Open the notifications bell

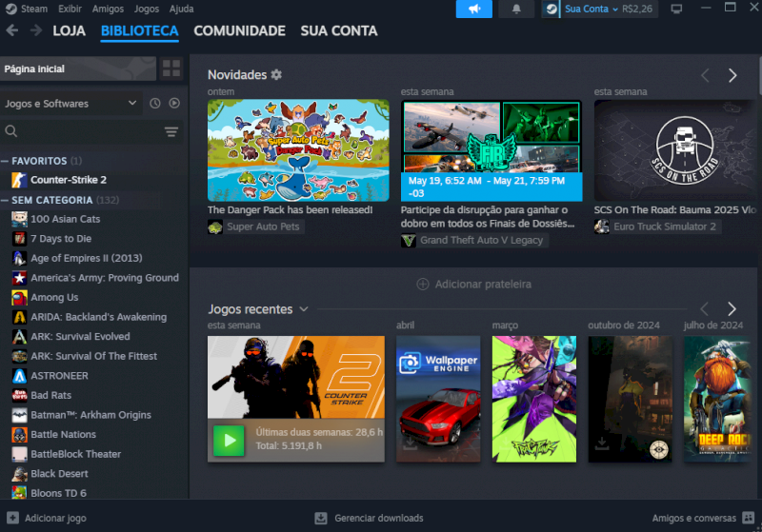[516, 9]
